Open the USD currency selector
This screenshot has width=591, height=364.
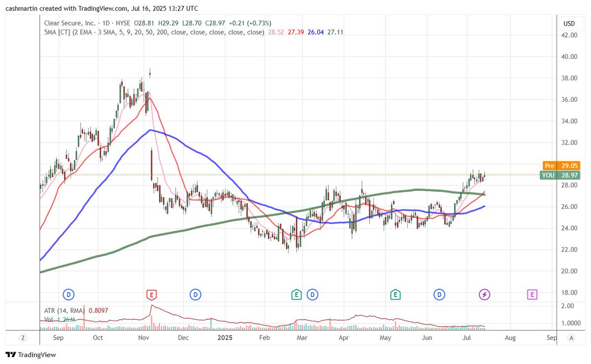click(x=569, y=24)
